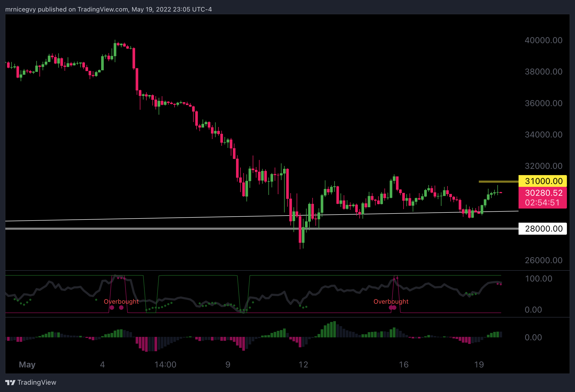Click the 34000.00 price axis value
Screen dimensions: 575x392
pos(544,135)
